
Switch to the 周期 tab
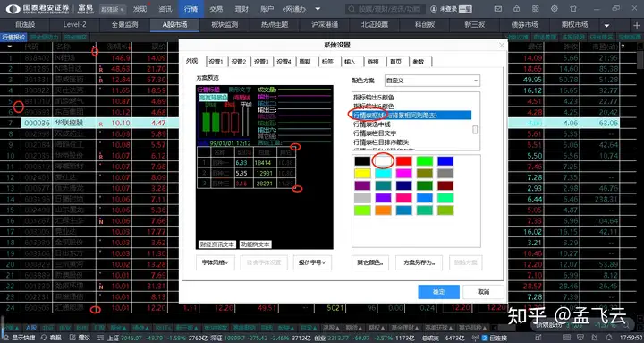305,62
